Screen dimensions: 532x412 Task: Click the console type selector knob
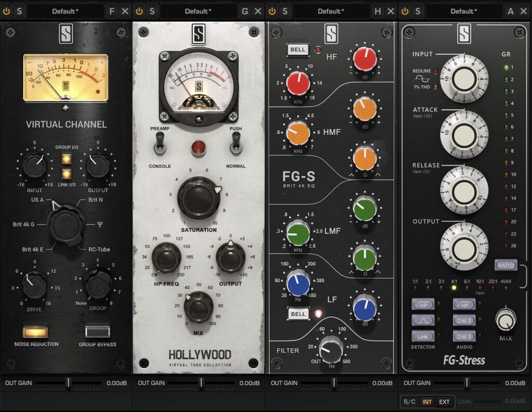(66, 225)
